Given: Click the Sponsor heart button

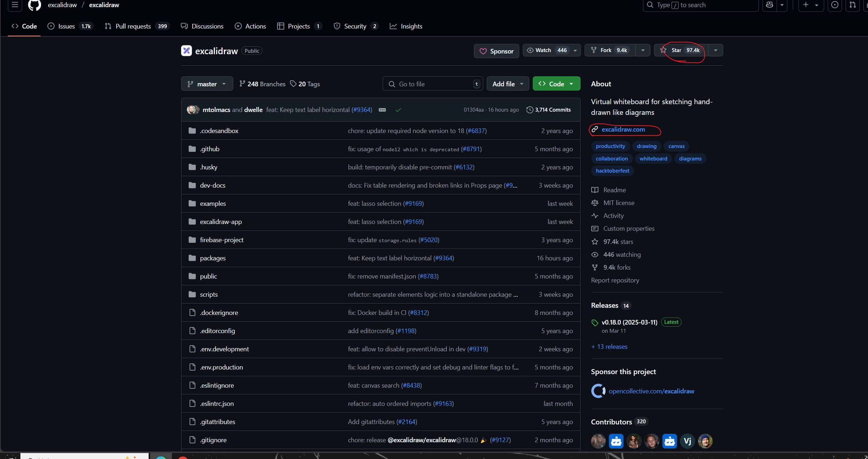Looking at the screenshot, I should coord(496,51).
